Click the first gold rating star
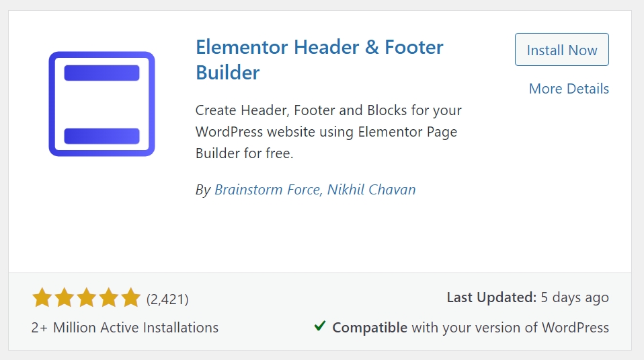The height and width of the screenshot is (360, 644). tap(42, 297)
